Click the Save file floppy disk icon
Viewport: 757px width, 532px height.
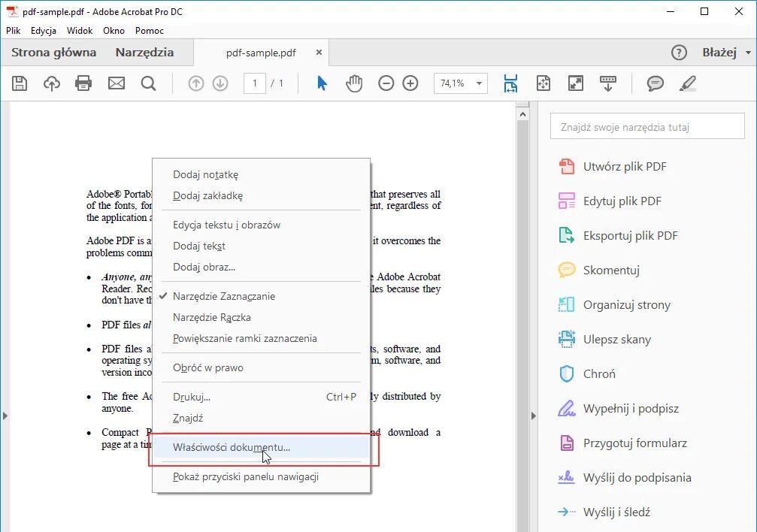(20, 83)
